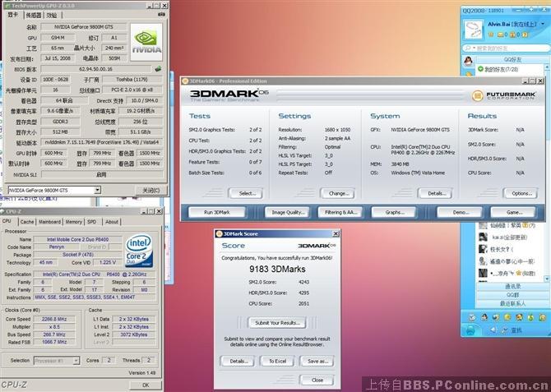Click the Close button in 3DMark Score dialog
Screen dimensions: 551x392
[317, 380]
